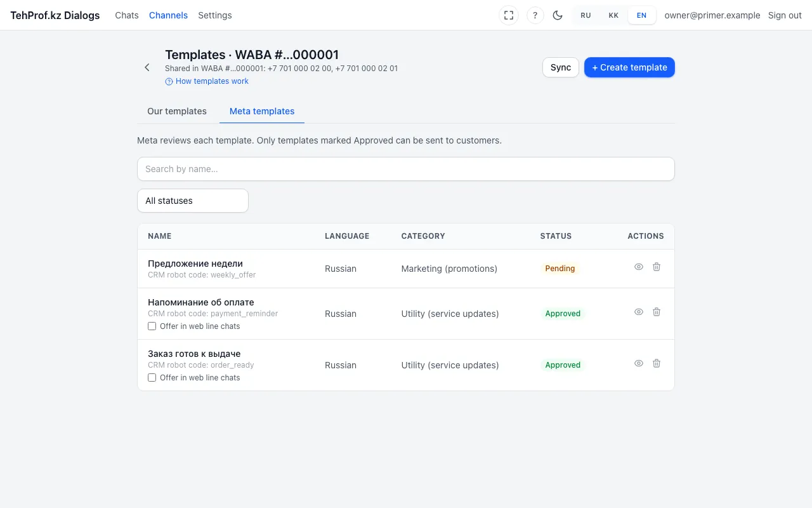
Task: Sign out of the account
Action: click(785, 15)
